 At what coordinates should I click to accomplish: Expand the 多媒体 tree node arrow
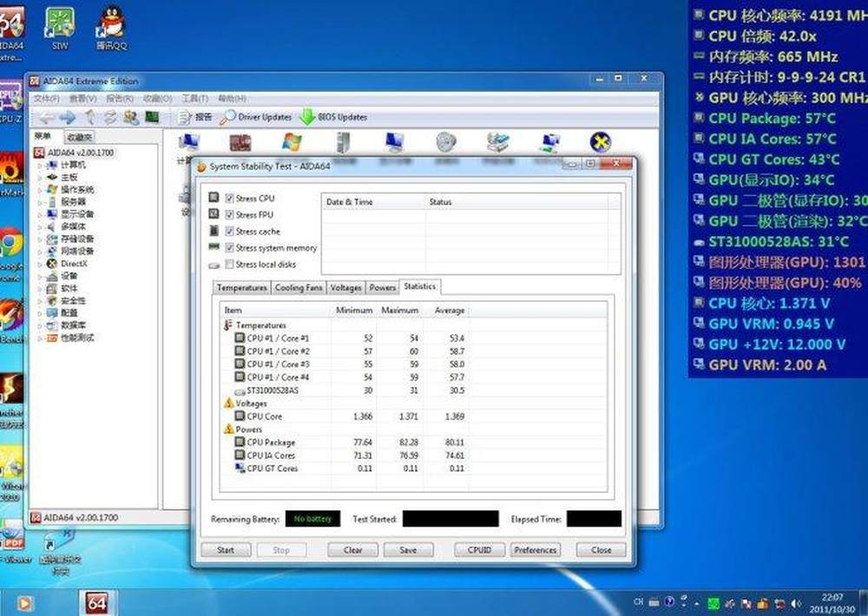coord(40,227)
